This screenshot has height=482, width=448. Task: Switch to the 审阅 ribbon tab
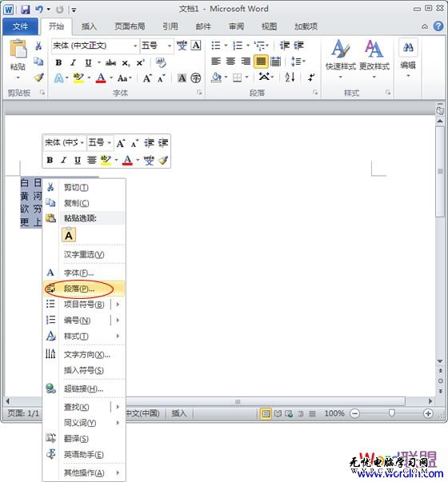point(236,26)
